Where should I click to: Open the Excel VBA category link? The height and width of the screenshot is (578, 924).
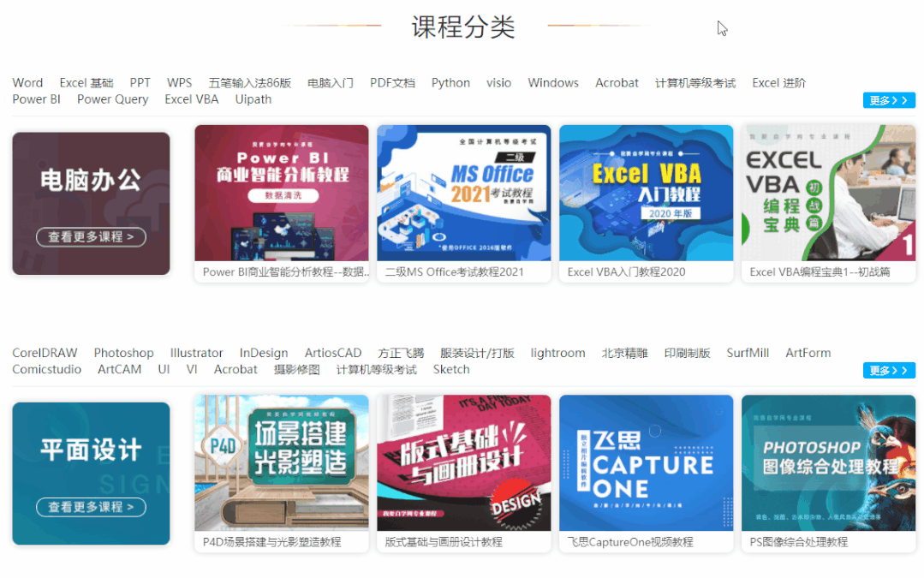pyautogui.click(x=192, y=99)
